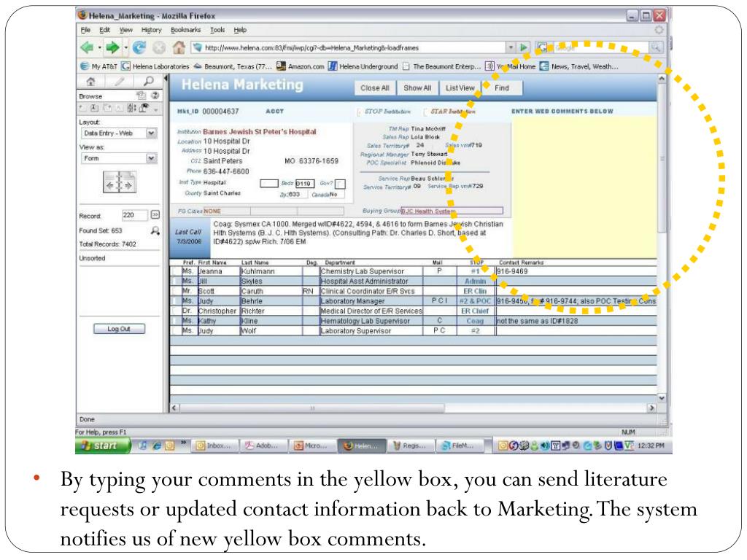This screenshot has height=560, width=747.
Task: Click the Buying Group field BJC Health System
Action: coord(452,211)
